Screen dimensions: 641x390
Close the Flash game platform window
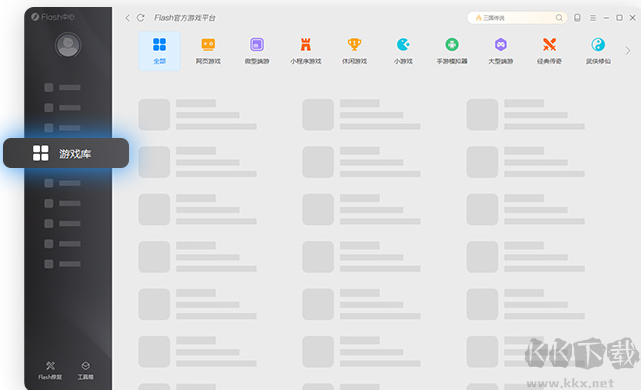click(x=632, y=18)
